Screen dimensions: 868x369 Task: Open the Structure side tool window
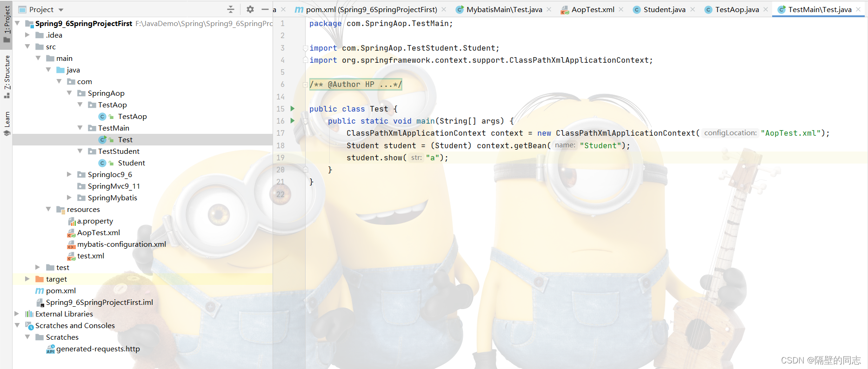[7, 77]
